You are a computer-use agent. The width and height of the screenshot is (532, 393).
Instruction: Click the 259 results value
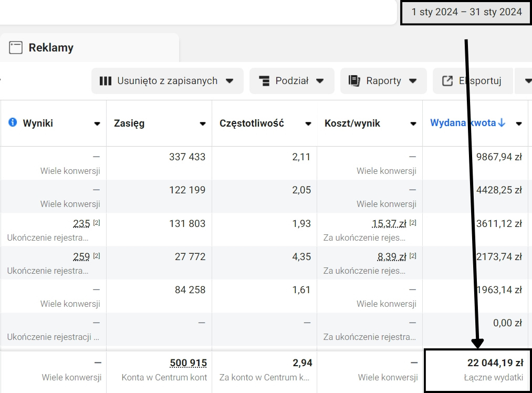81,257
